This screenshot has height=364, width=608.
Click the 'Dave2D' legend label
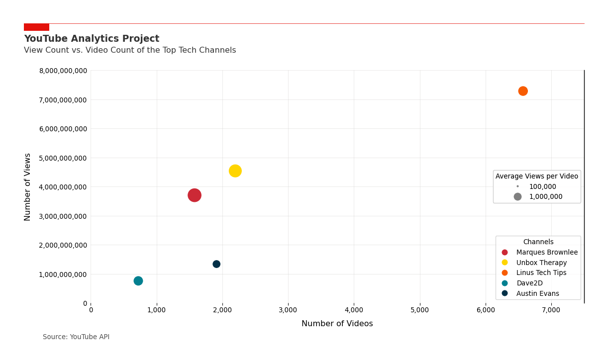pos(530,283)
